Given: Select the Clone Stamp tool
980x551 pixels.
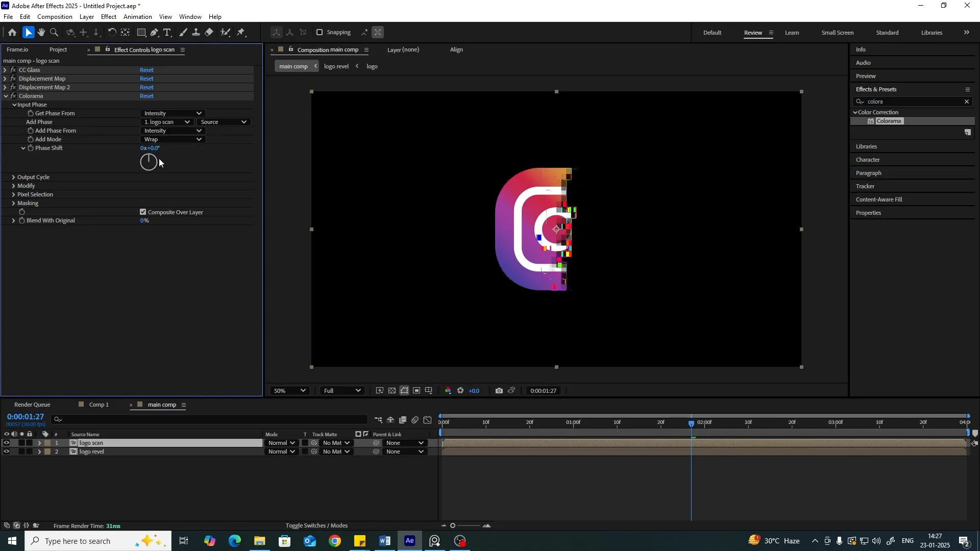Looking at the screenshot, I should click(196, 32).
